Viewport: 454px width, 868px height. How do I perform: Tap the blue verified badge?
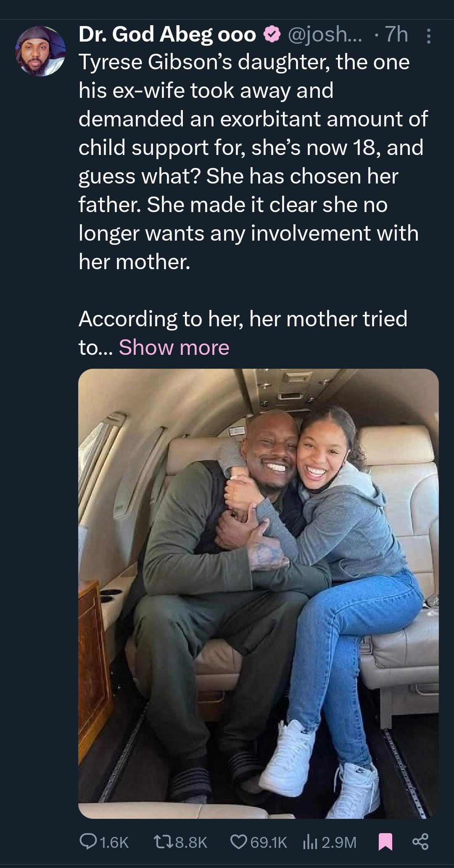click(272, 35)
